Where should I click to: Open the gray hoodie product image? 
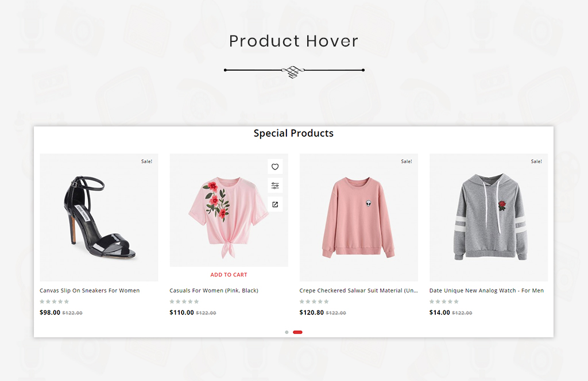click(489, 217)
